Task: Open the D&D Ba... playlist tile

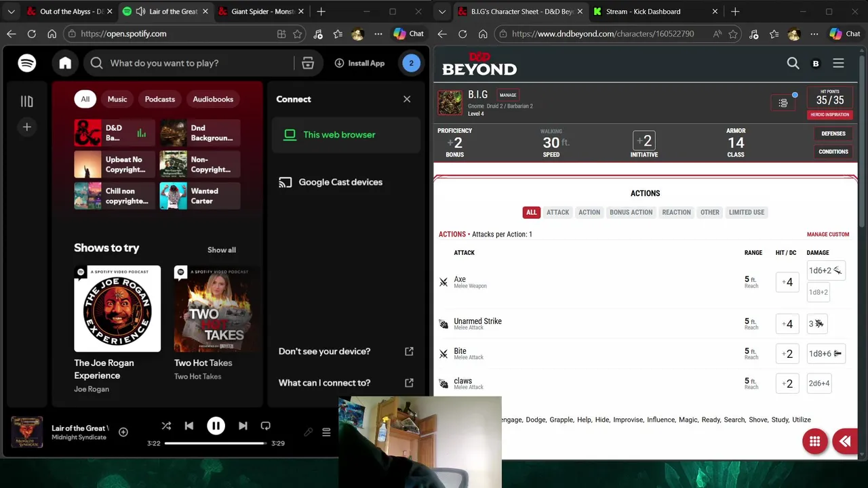Action: click(x=115, y=133)
